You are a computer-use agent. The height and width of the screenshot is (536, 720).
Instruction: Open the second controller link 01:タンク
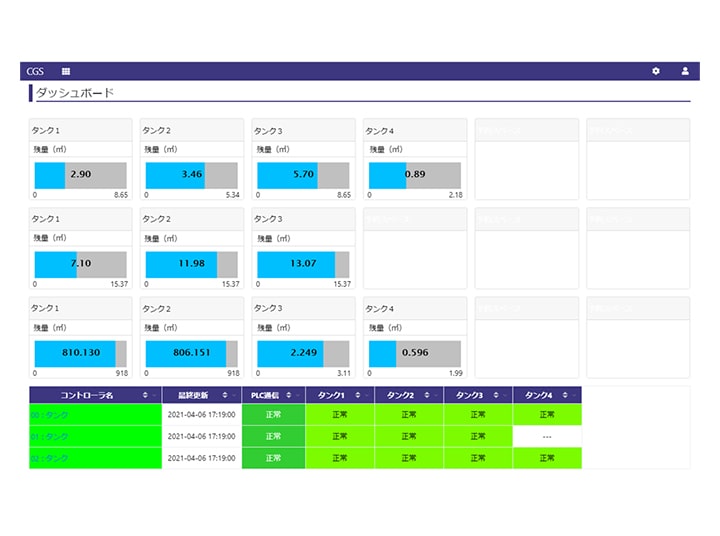pyautogui.click(x=50, y=436)
